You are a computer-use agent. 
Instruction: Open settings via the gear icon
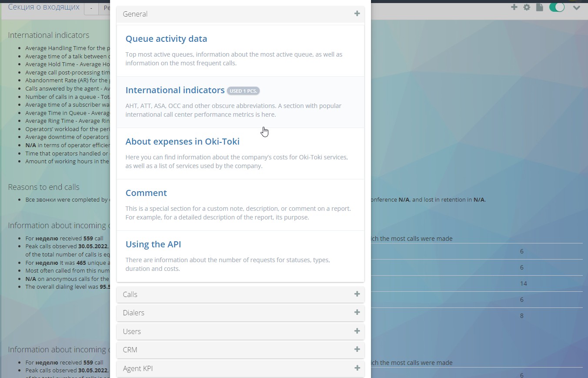(527, 7)
